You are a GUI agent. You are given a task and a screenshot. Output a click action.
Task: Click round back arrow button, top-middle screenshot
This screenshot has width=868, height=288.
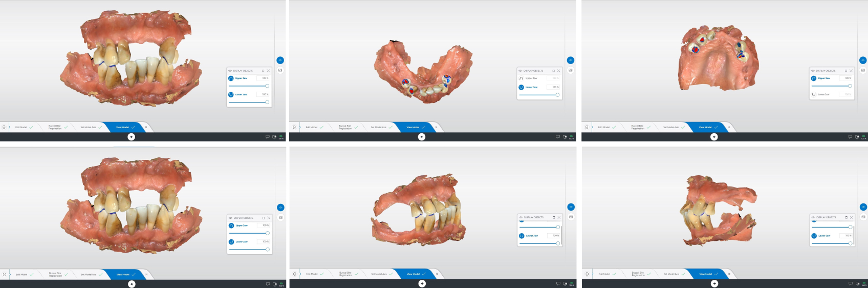[422, 137]
